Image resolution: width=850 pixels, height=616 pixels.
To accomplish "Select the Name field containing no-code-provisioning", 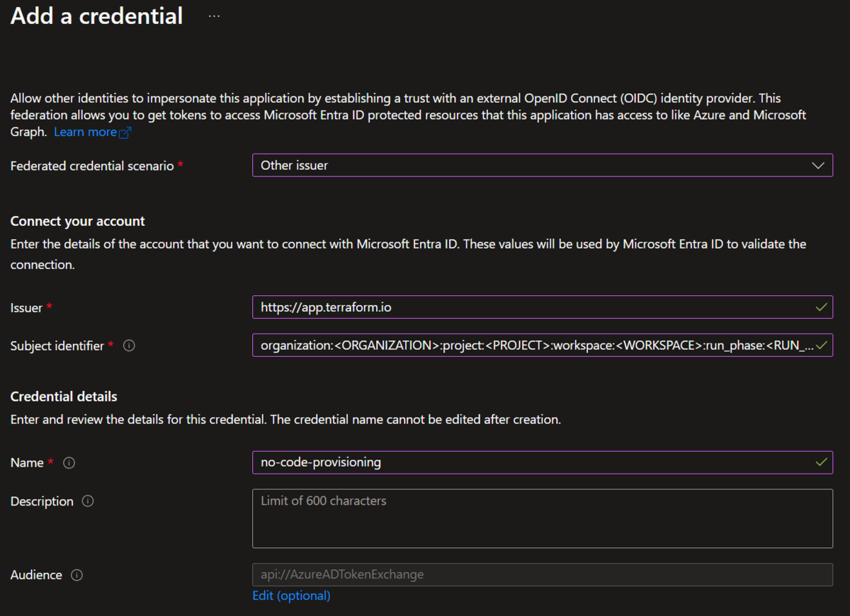I will 496,462.
